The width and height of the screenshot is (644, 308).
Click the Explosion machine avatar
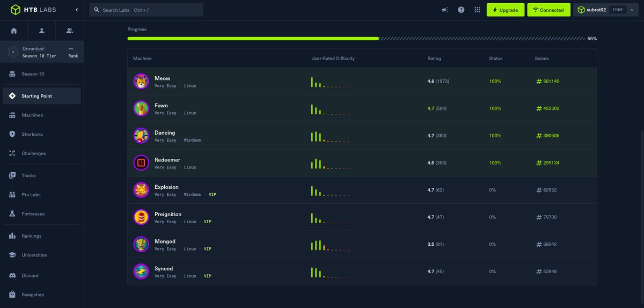coord(141,190)
